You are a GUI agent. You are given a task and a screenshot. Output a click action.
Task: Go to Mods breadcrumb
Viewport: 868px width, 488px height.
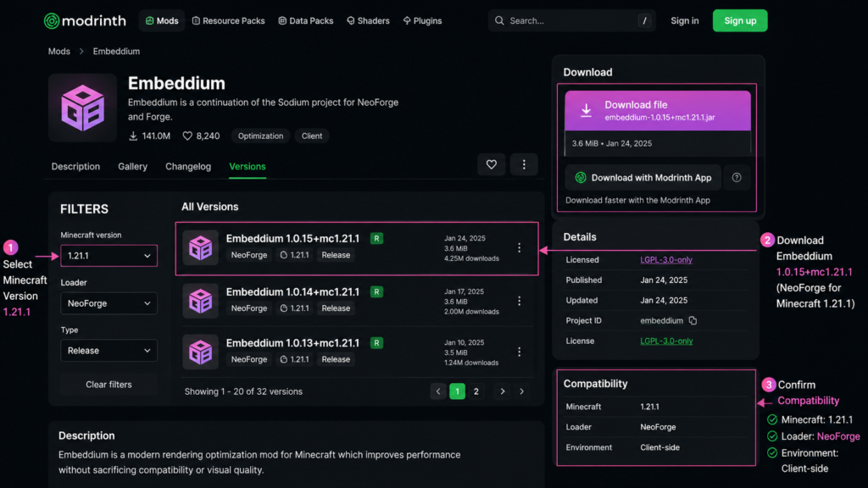[59, 51]
